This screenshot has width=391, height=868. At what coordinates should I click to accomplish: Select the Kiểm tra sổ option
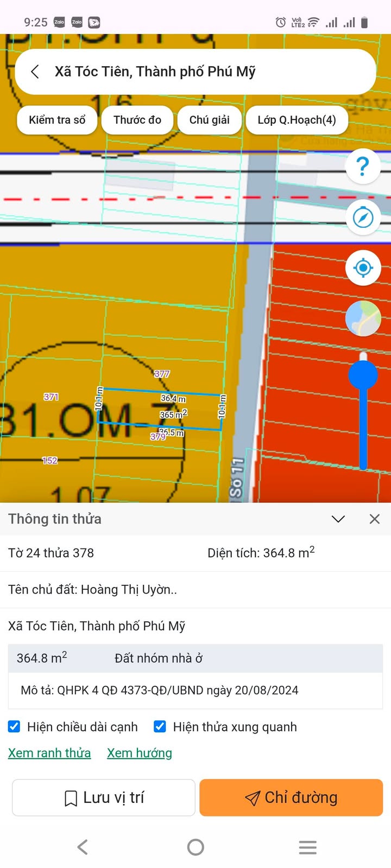[57, 120]
